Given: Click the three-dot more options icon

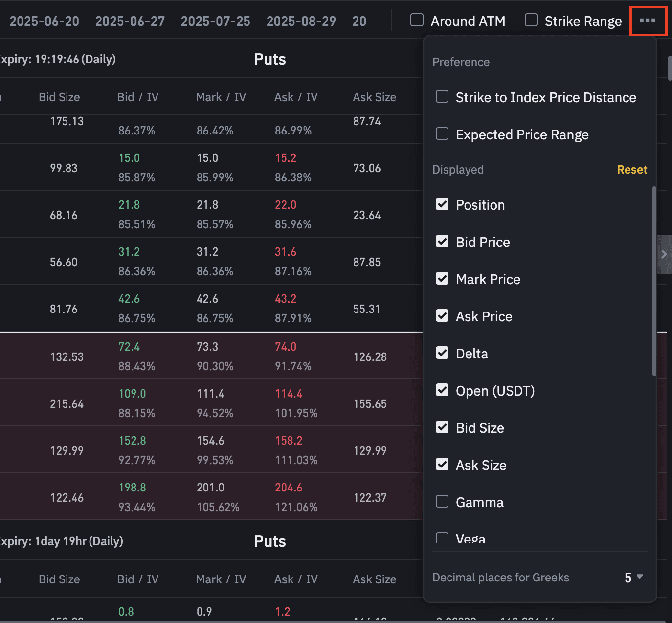Looking at the screenshot, I should pos(648,21).
